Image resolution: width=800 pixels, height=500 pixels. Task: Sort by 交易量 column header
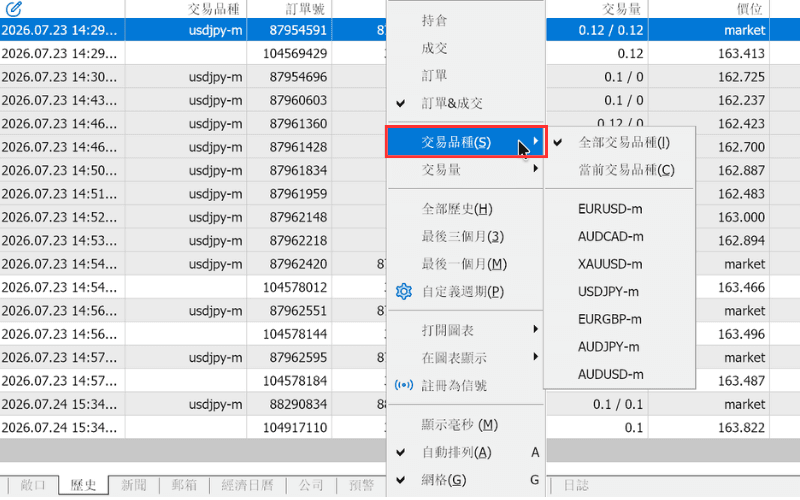[x=621, y=9]
